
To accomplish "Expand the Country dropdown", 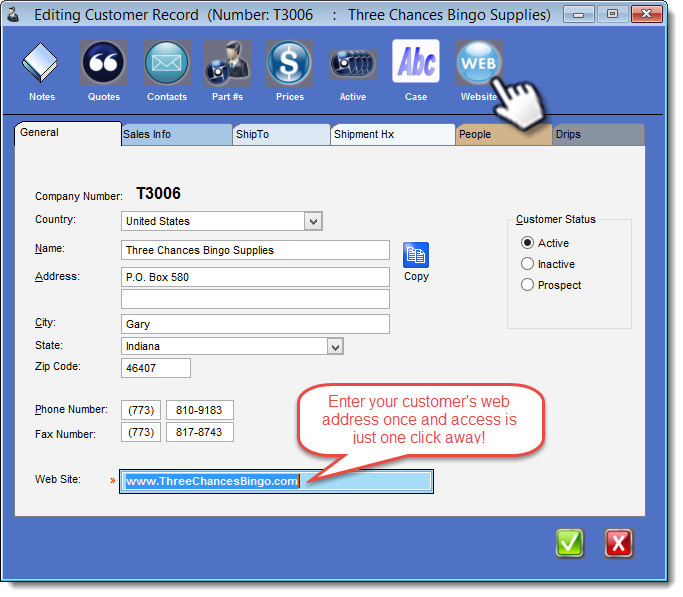I will 313,221.
